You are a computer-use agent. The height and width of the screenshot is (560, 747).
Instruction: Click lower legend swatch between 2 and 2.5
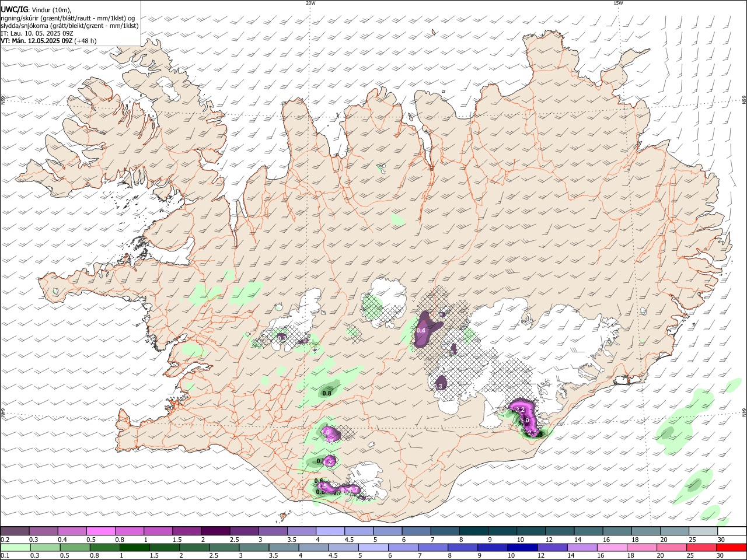click(x=193, y=548)
